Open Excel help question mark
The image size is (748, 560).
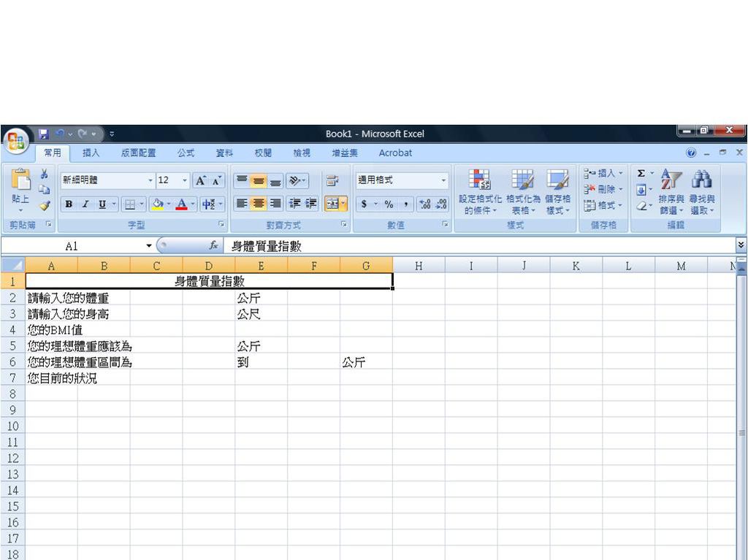pyautogui.click(x=691, y=153)
